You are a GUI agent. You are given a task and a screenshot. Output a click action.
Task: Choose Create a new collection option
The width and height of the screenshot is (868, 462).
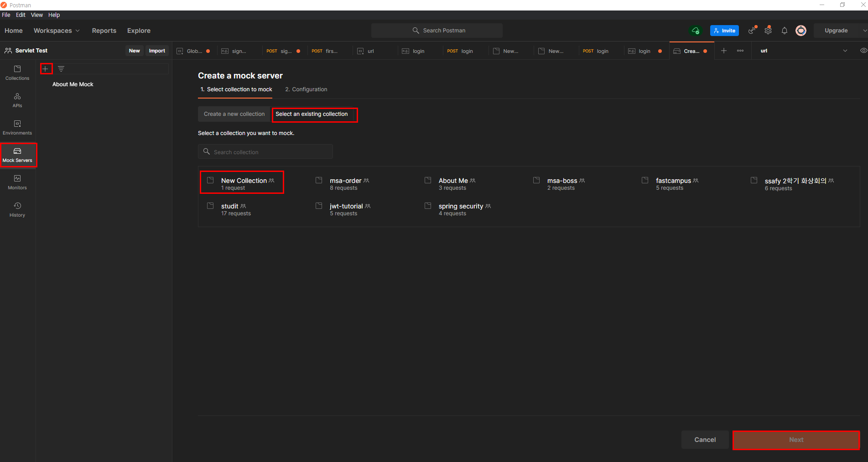tap(234, 114)
